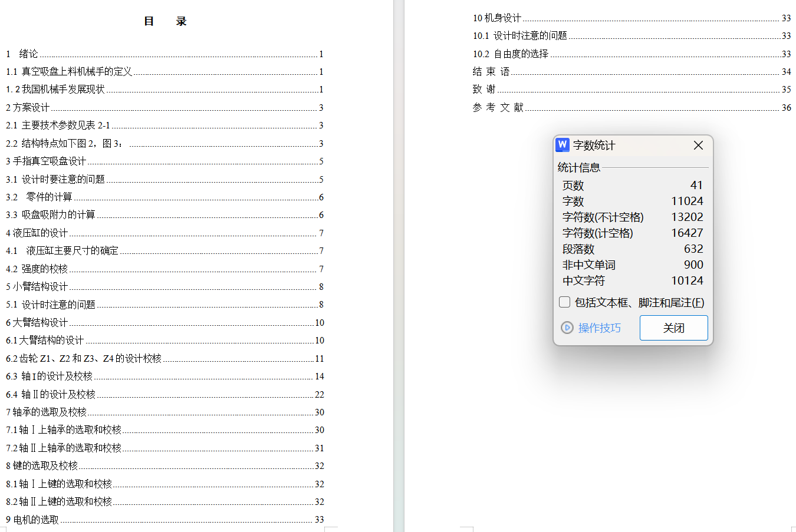
Task: Click the 关闭 button
Action: coord(673,328)
